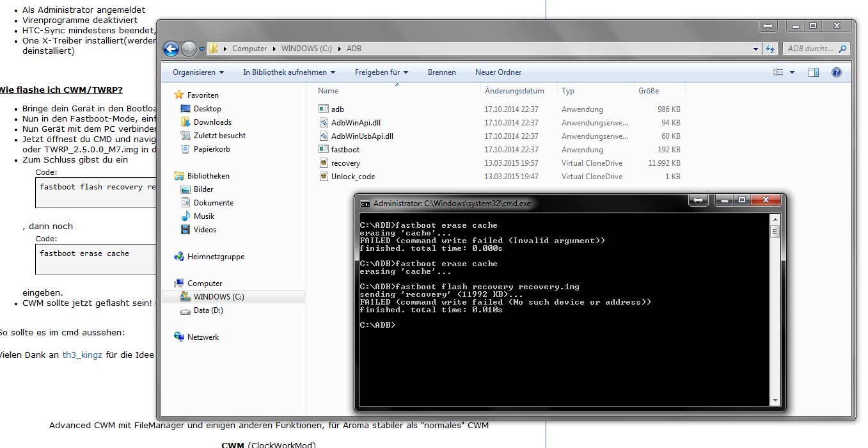
Task: Select the Unlock_code file
Action: point(353,177)
